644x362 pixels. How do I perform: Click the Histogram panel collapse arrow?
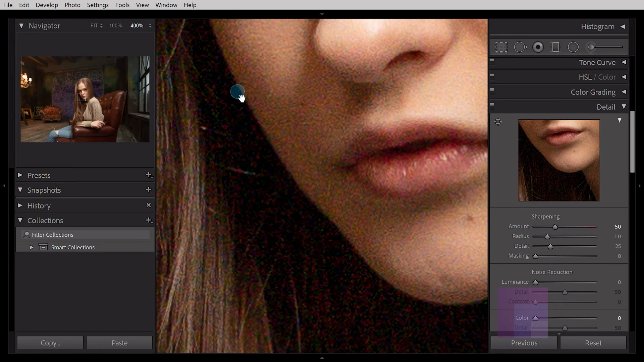624,26
